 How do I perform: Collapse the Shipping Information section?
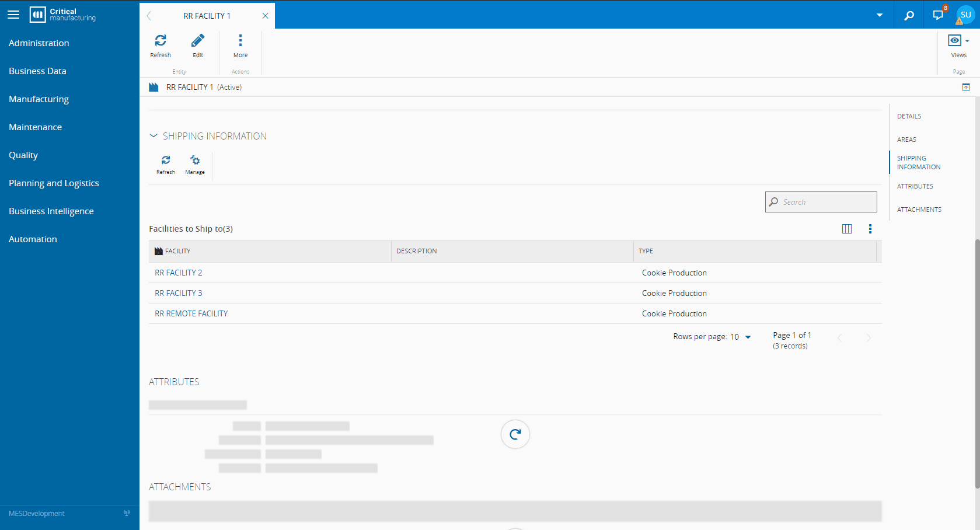point(154,136)
